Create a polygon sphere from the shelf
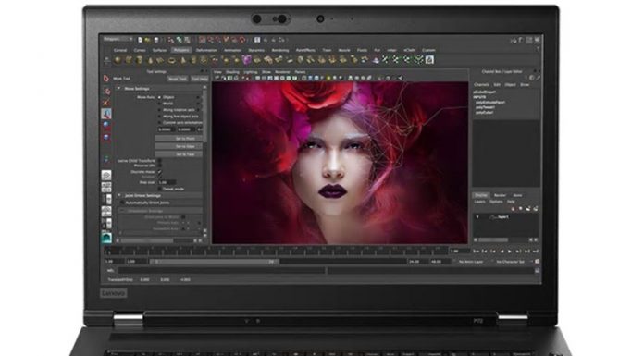 tap(118, 60)
